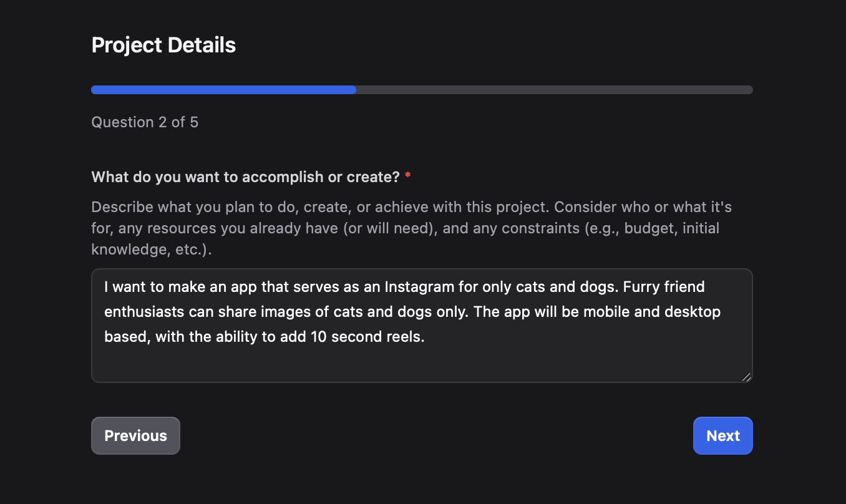This screenshot has height=504, width=846.
Task: Click the 'Question 2 of 5' indicator
Action: coord(145,122)
